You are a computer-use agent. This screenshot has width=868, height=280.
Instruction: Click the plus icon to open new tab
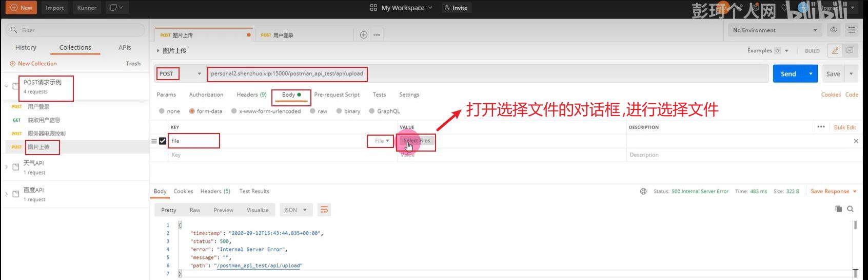364,35
